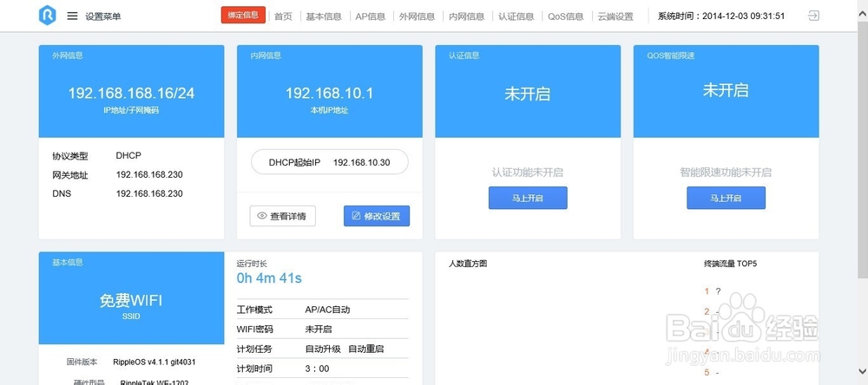The width and height of the screenshot is (868, 385).
Task: Click the DHCP起始IP 192.168.10.30 field
Action: pos(329,163)
